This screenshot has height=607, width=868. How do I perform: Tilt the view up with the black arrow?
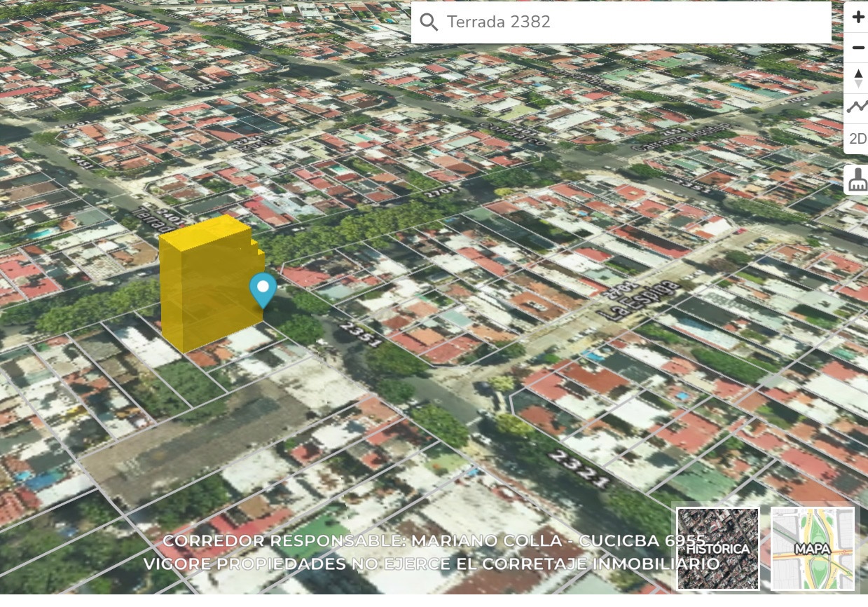(x=856, y=74)
